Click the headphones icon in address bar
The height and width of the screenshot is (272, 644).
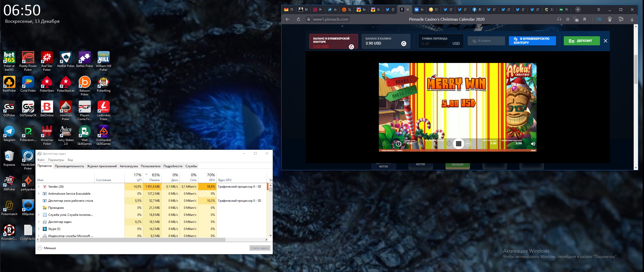(559, 19)
